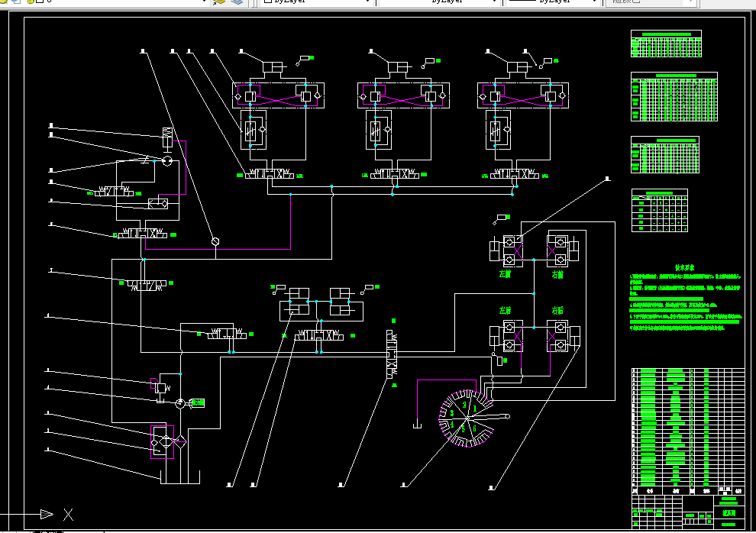The width and height of the screenshot is (756, 533).
Task: Switch to the model tab at bottom
Action: point(47,531)
